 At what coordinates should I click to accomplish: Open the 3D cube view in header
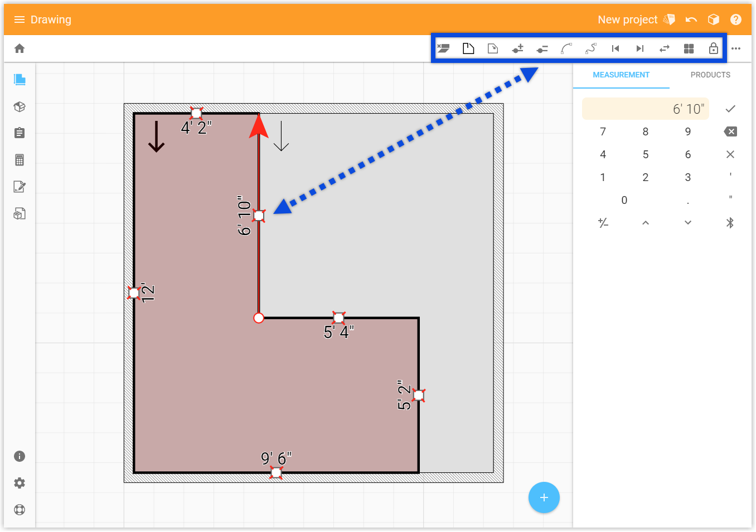[714, 19]
